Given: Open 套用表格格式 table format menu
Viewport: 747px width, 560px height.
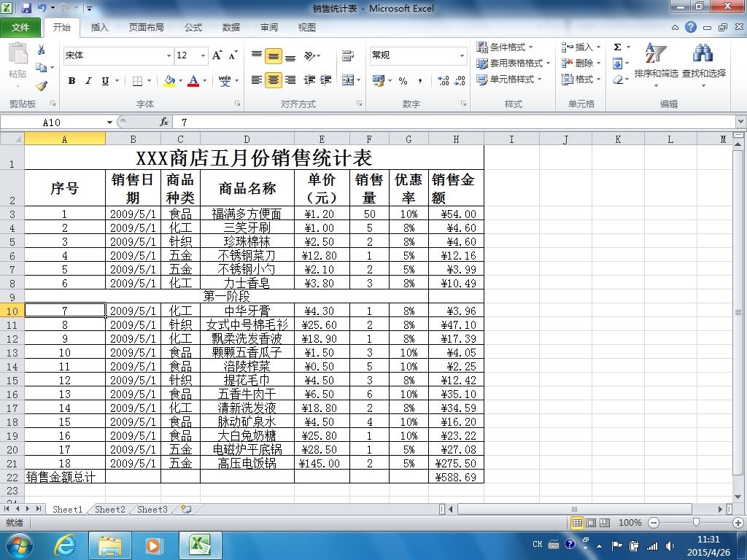Looking at the screenshot, I should [513, 63].
